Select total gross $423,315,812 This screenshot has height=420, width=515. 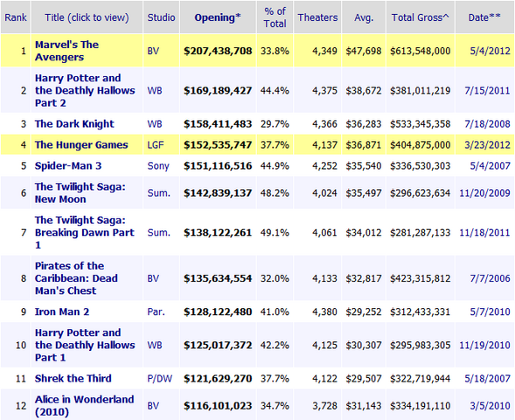[x=420, y=278]
